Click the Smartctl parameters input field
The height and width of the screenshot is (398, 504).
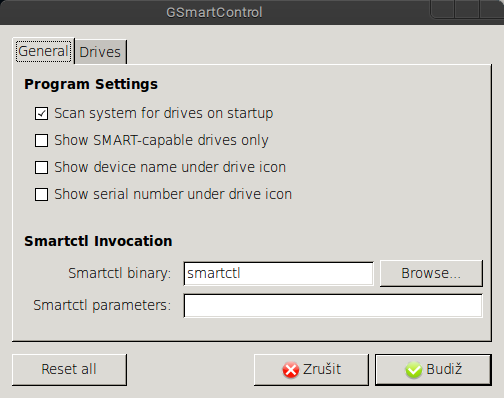click(333, 305)
